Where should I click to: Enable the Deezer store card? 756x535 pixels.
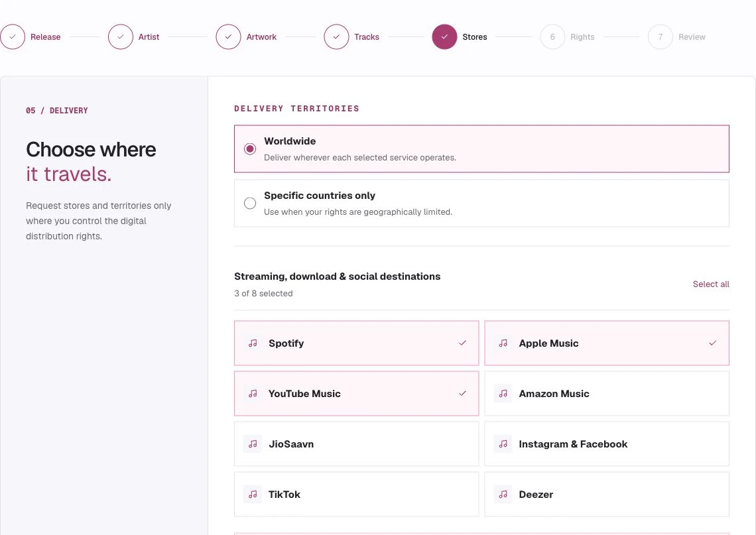(607, 494)
